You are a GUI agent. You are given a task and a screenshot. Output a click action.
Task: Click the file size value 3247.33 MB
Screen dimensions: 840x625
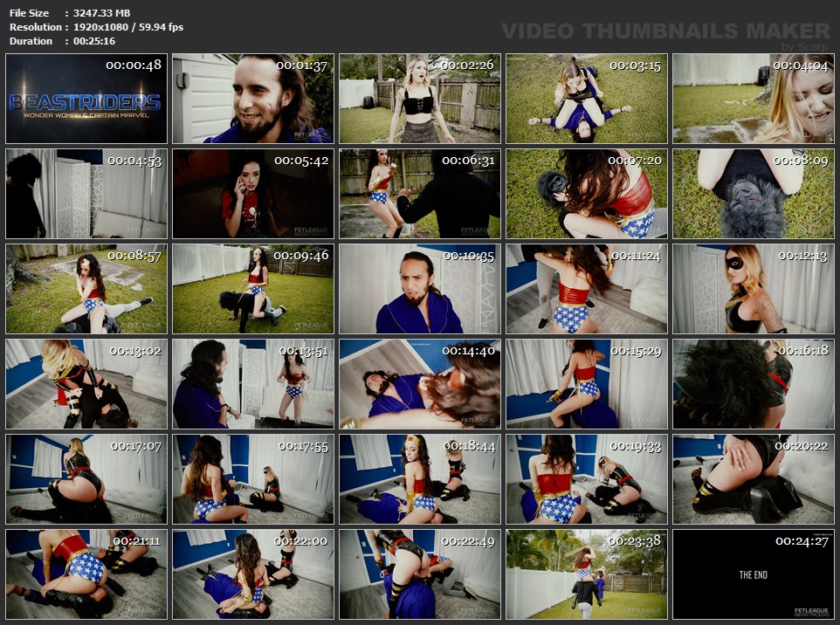(102, 13)
